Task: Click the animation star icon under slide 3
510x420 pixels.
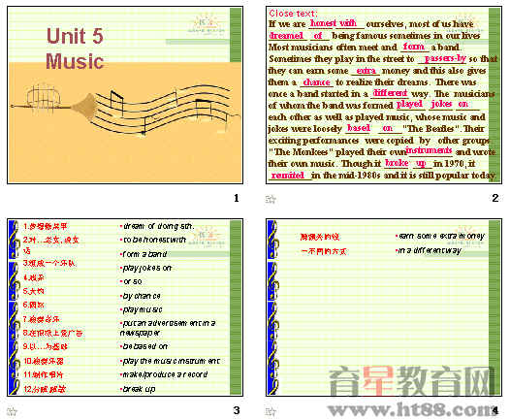Action: click(x=12, y=411)
